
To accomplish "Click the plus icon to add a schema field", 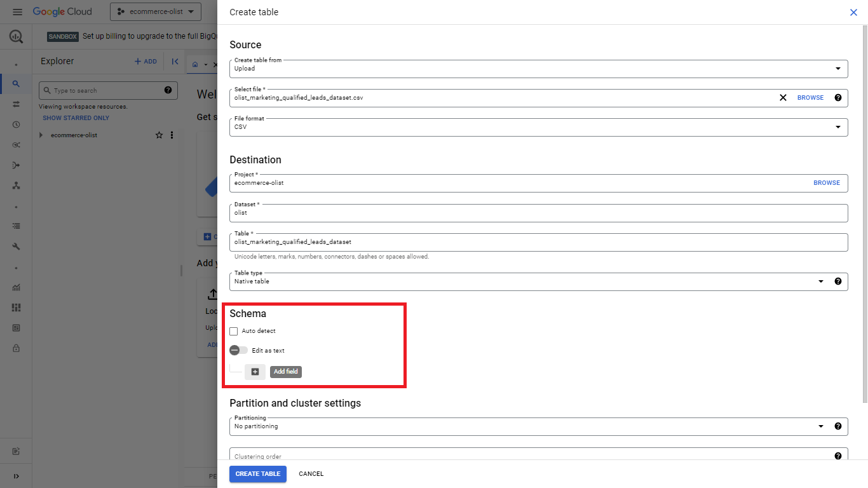I will pos(255,371).
